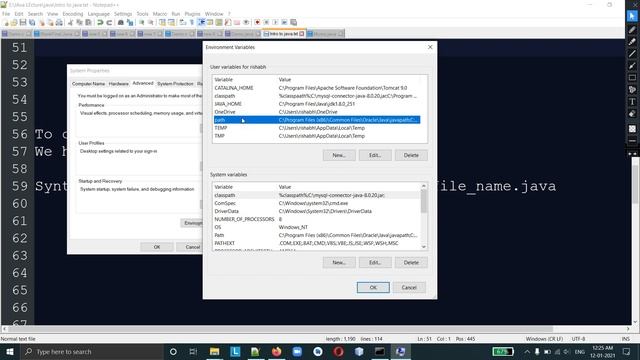Click the Notepad++ print toolbar icon
This screenshot has width=640, height=360.
pyautogui.click(x=59, y=22)
